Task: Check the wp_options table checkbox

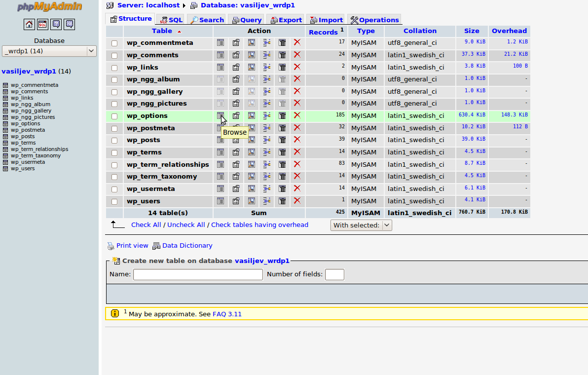Action: coord(114,116)
